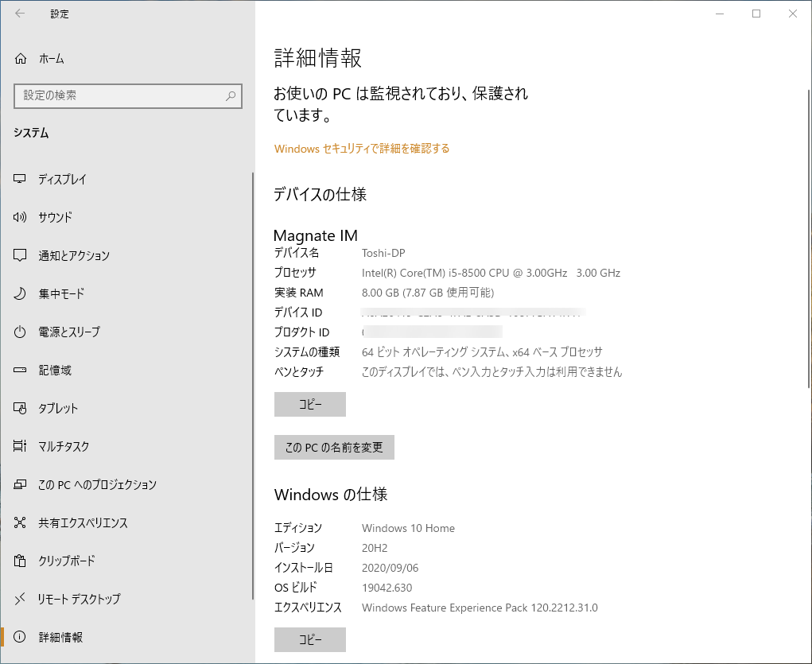Click the back arrow in title bar
Image resolution: width=812 pixels, height=664 pixels.
click(20, 14)
